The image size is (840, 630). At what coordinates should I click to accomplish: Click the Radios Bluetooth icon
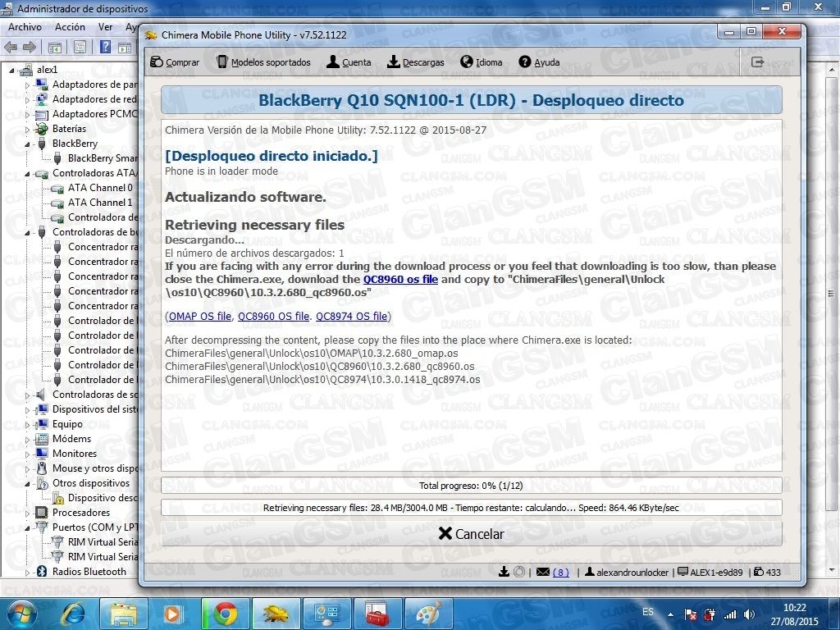(x=41, y=572)
